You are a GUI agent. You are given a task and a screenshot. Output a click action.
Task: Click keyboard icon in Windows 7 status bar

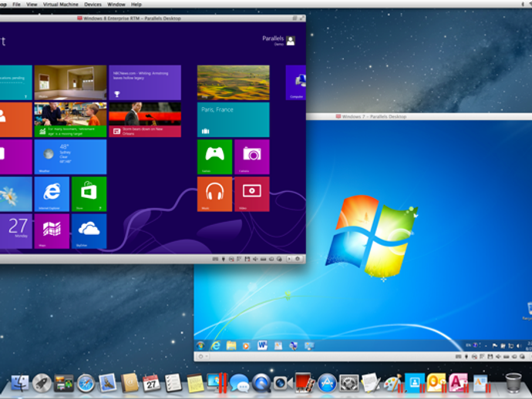[x=459, y=357]
